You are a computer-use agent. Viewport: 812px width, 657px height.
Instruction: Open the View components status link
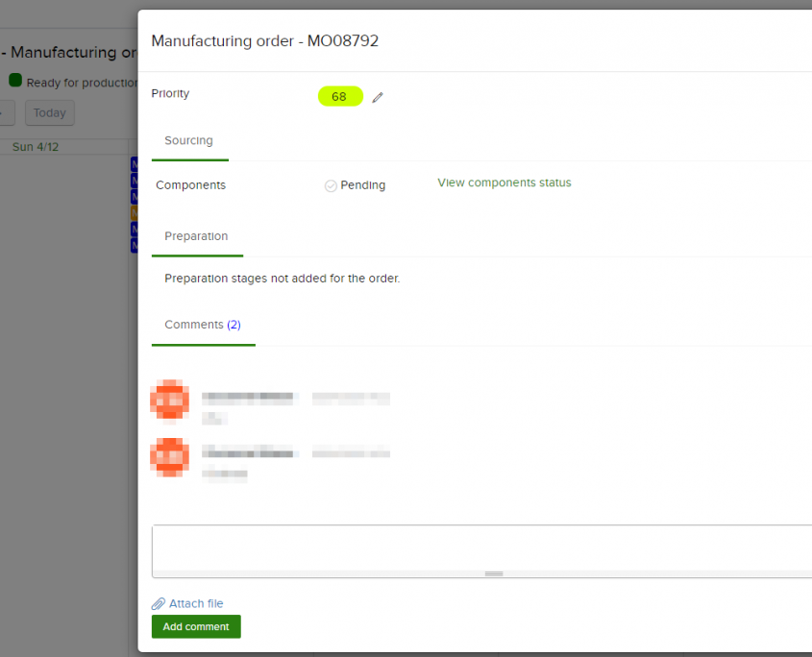[504, 183]
